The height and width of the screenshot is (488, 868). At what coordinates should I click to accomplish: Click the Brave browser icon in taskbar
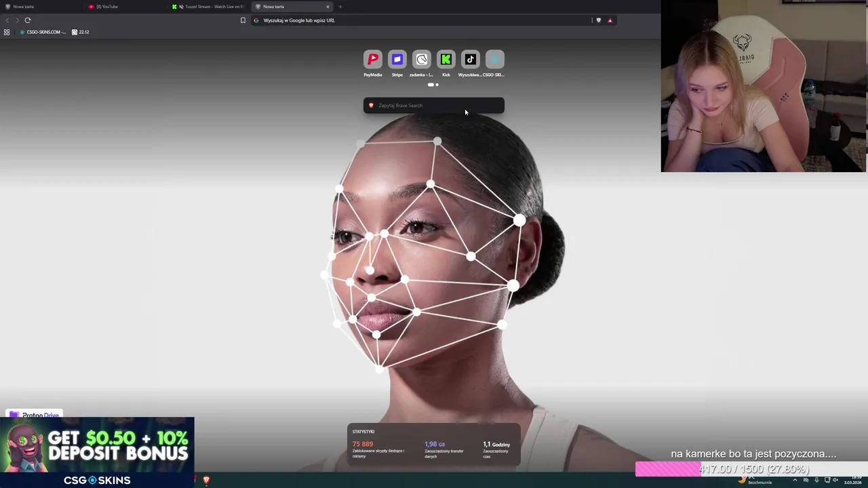tap(206, 480)
